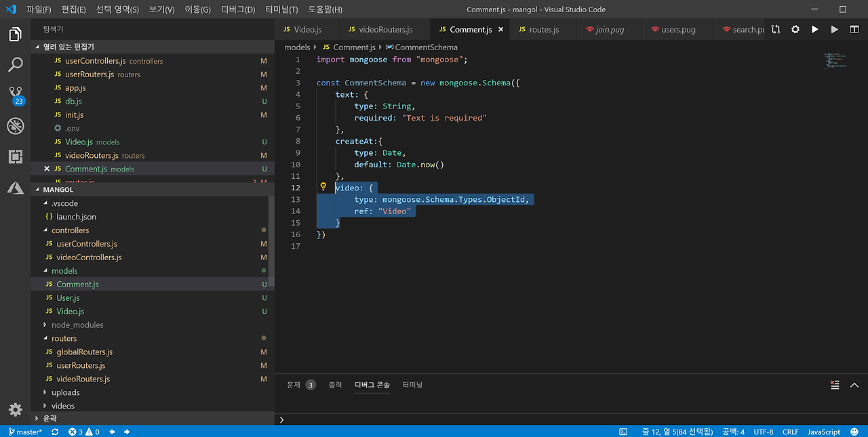Close the Comment.js editor tab
Image resolution: width=868 pixels, height=437 pixels.
click(501, 29)
